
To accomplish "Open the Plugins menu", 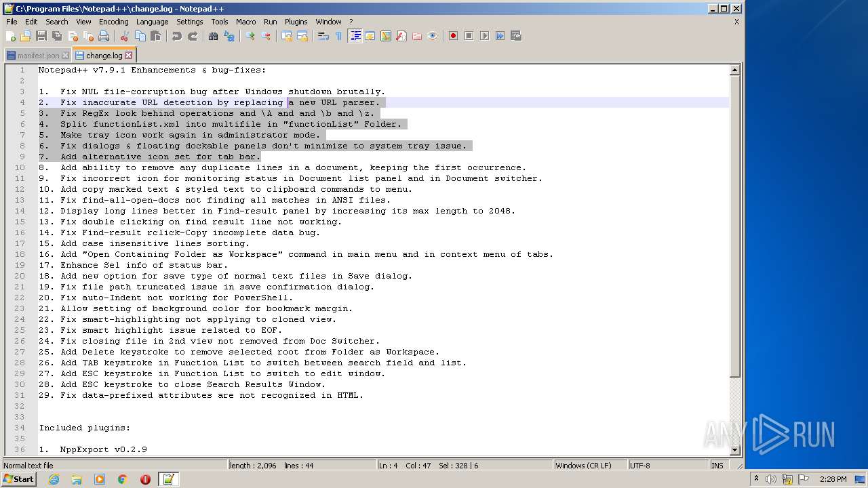I will click(x=296, y=22).
